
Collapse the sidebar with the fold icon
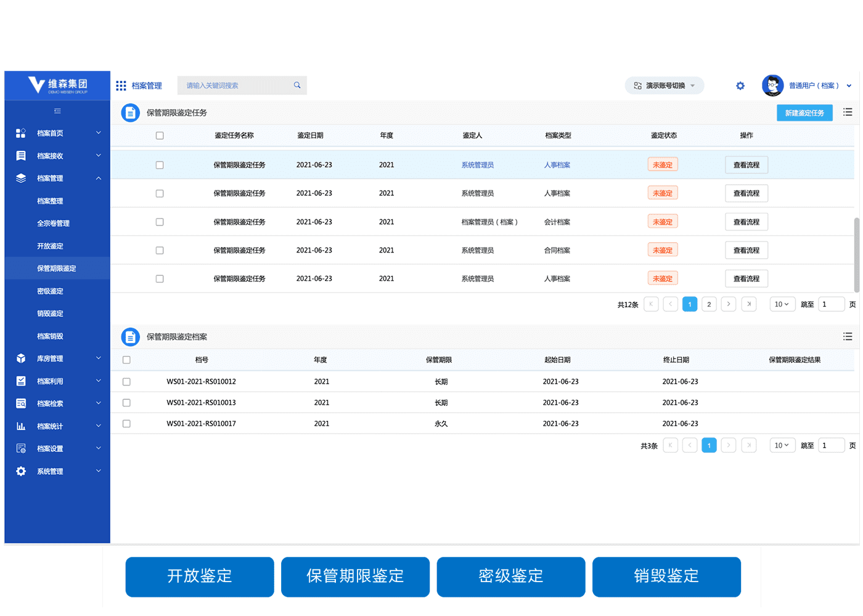point(57,111)
